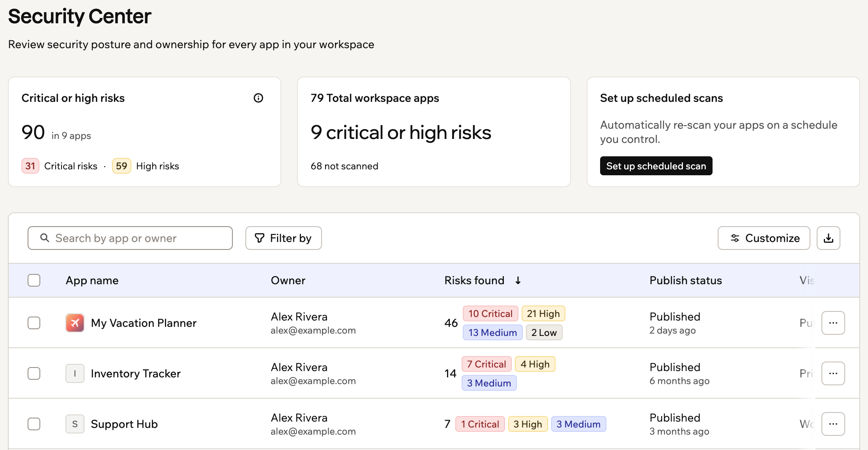Screen dimensions: 868x450
Task: Click the Inventory Tracker letter I app icon
Action: point(75,373)
